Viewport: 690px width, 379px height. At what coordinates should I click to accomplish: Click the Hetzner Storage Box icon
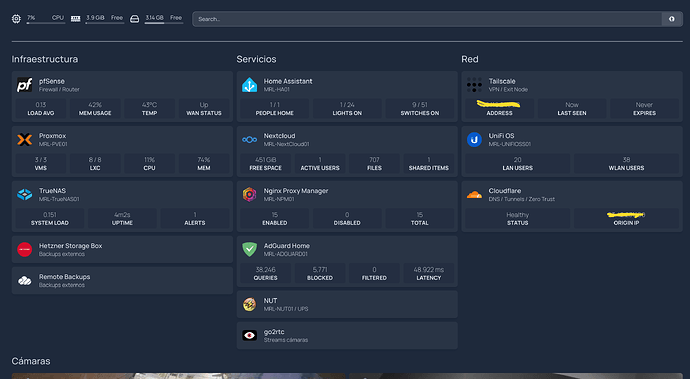pos(25,249)
